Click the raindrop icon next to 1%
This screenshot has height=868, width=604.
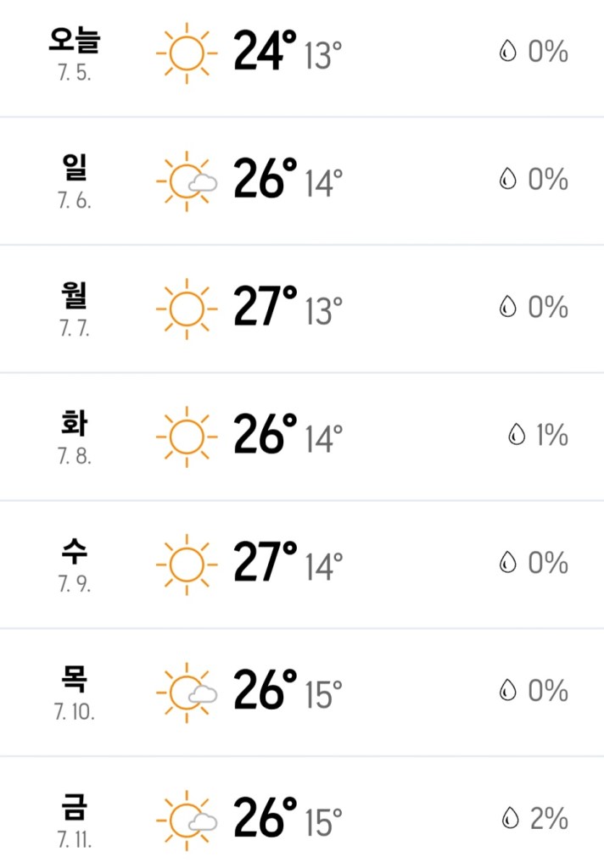[516, 436]
